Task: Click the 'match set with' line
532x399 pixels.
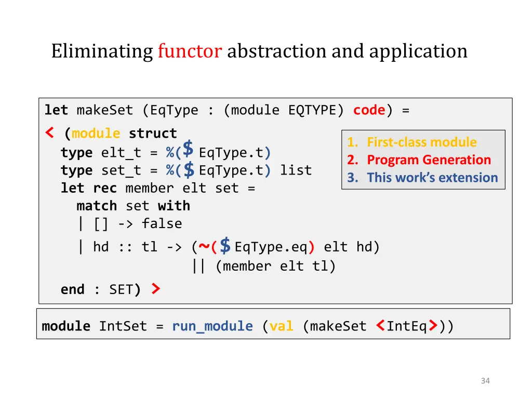Action: pos(133,206)
